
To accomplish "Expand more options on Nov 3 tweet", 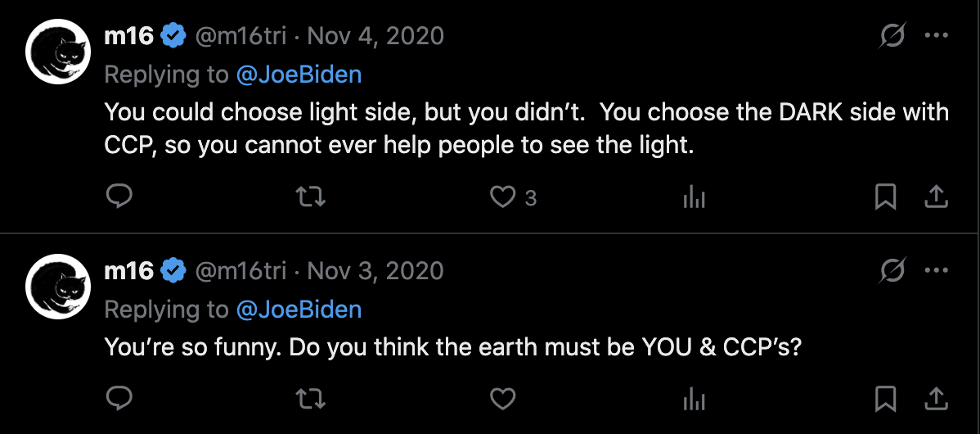I will pyautogui.click(x=936, y=270).
